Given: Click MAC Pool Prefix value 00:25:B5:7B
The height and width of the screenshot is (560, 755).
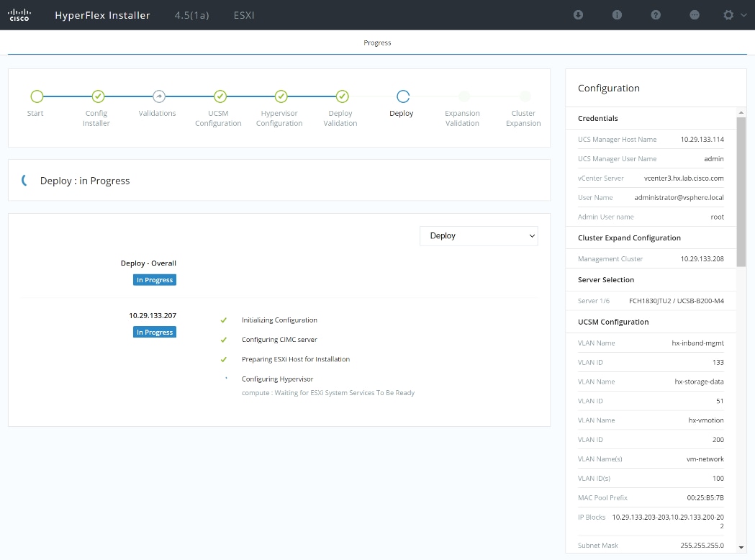Looking at the screenshot, I should (x=705, y=498).
